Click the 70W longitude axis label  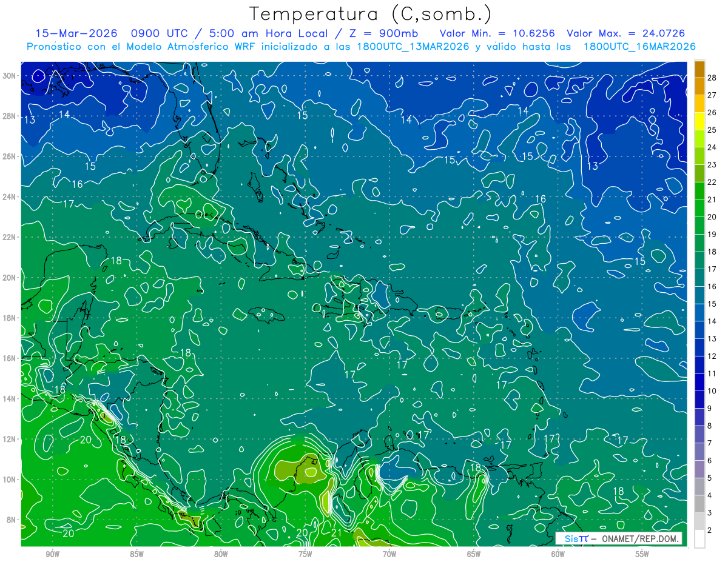coord(389,554)
